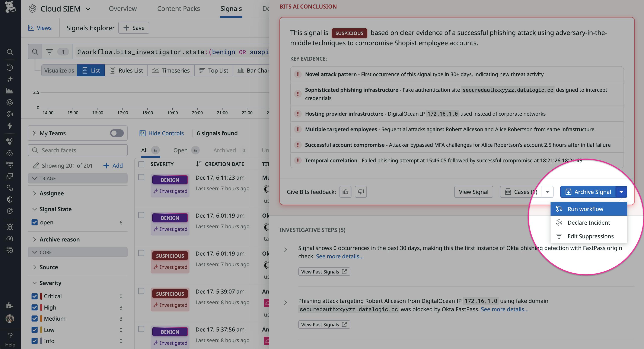Give Bits AI thumbs up feedback

click(x=345, y=192)
